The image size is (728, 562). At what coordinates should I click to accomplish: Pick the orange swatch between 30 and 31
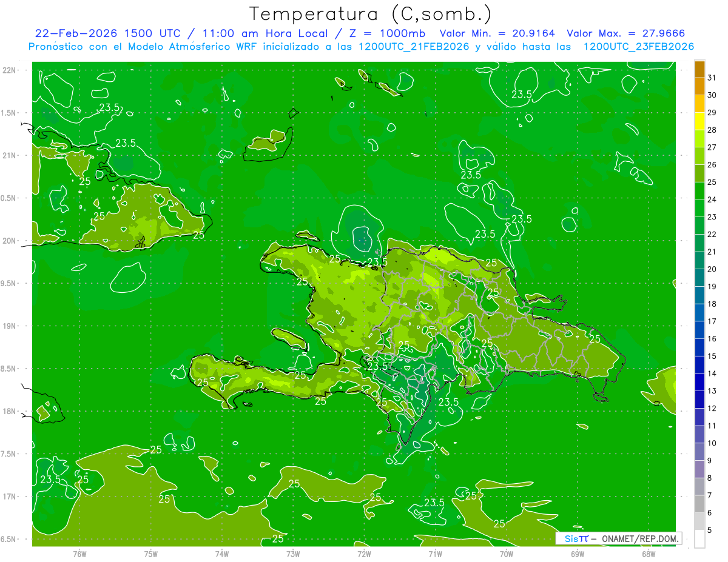(699, 86)
